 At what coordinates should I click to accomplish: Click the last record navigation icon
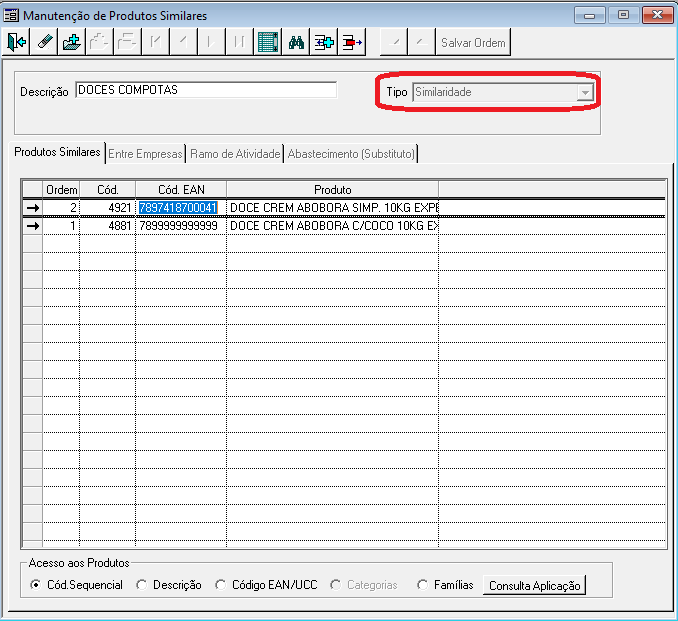[239, 42]
